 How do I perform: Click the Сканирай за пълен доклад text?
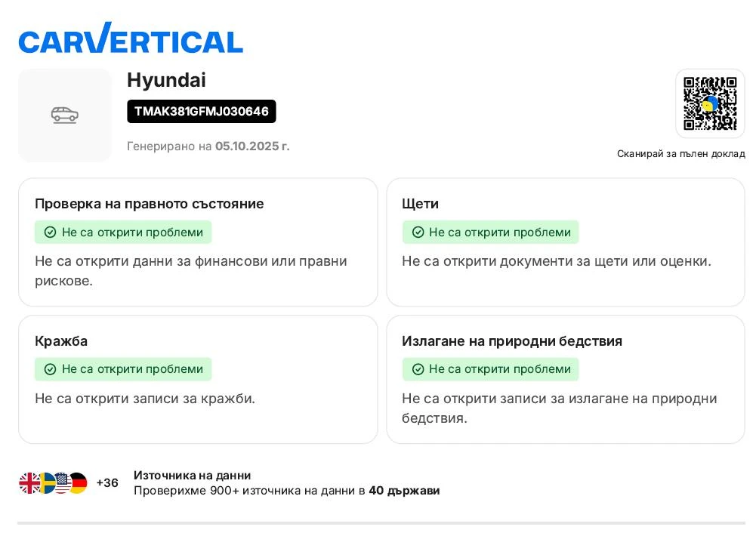680,154
